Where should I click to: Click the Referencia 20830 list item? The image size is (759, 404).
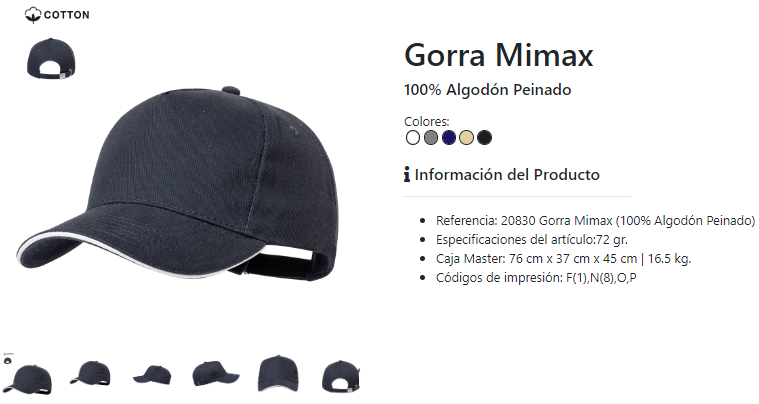[595, 221]
